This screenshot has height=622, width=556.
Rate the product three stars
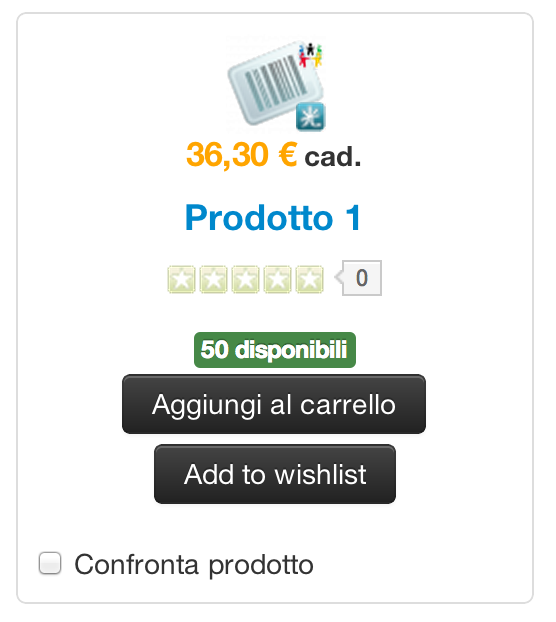point(245,280)
